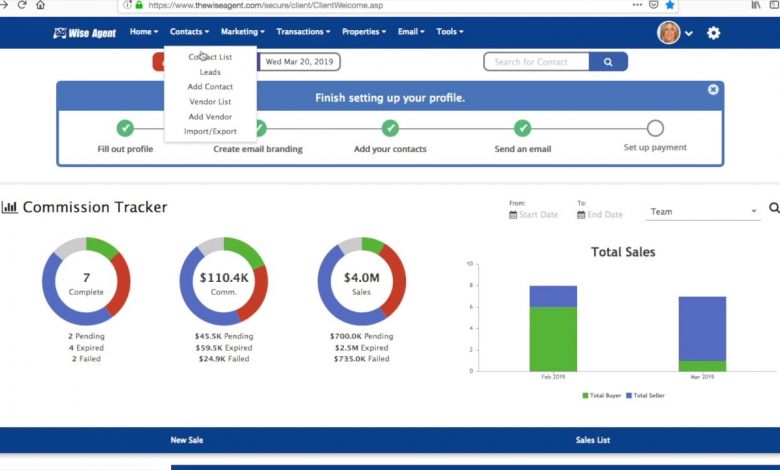Click the Set up payment label

655,147
